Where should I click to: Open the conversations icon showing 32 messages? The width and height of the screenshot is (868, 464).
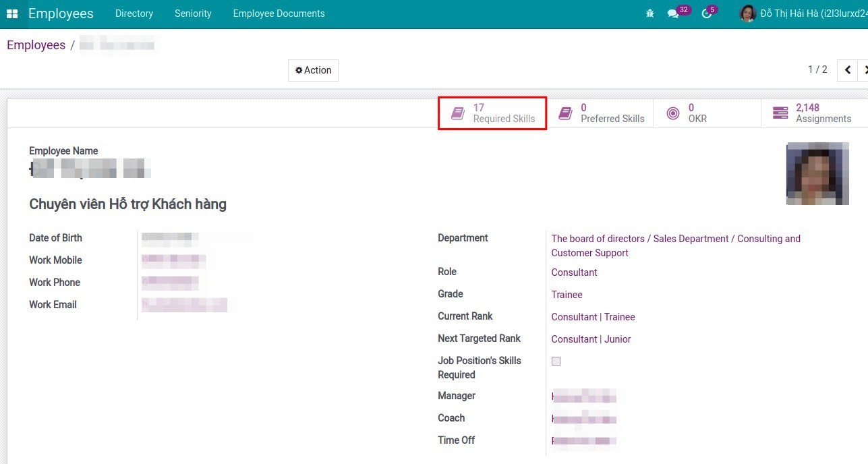click(x=674, y=13)
